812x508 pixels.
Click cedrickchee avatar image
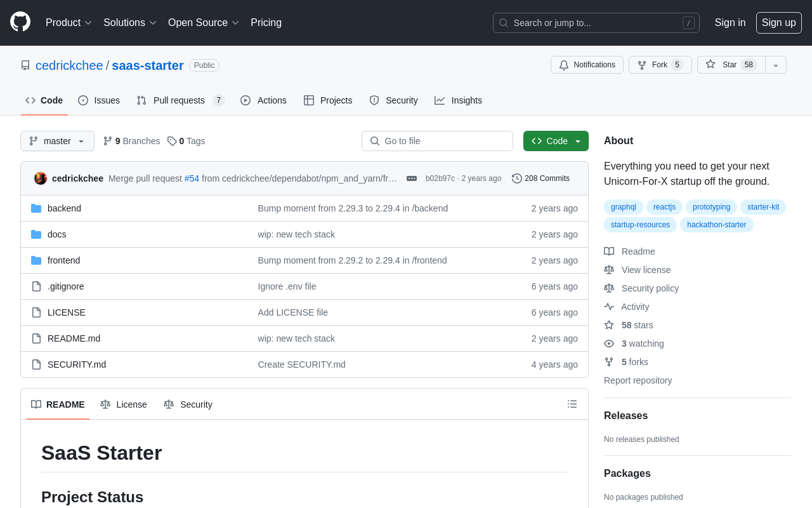point(41,178)
